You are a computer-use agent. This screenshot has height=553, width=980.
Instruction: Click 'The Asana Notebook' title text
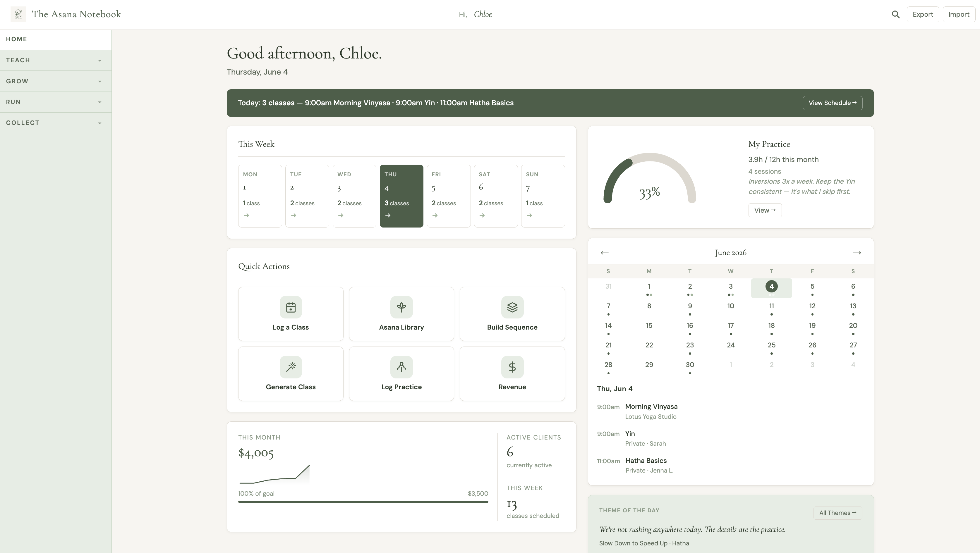(x=76, y=14)
